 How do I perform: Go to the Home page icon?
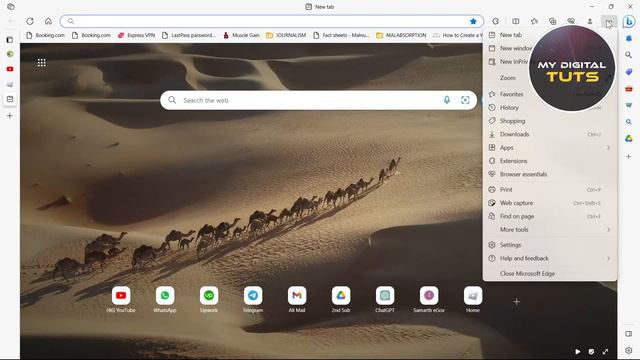click(x=48, y=21)
